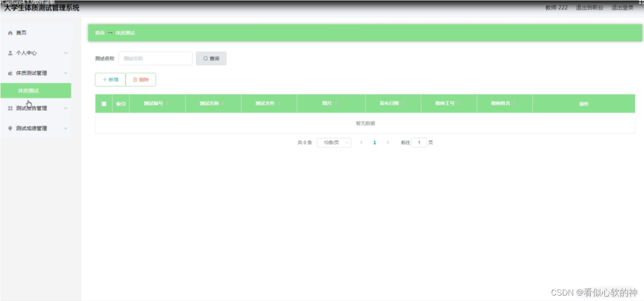Click the 索引 column header
The width and height of the screenshot is (644, 301).
point(121,104)
